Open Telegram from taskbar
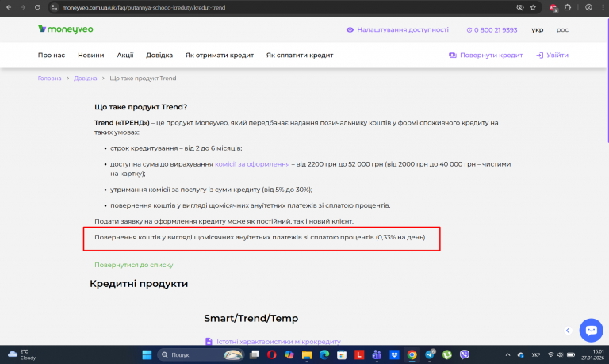This screenshot has height=364, width=609. (x=430, y=354)
